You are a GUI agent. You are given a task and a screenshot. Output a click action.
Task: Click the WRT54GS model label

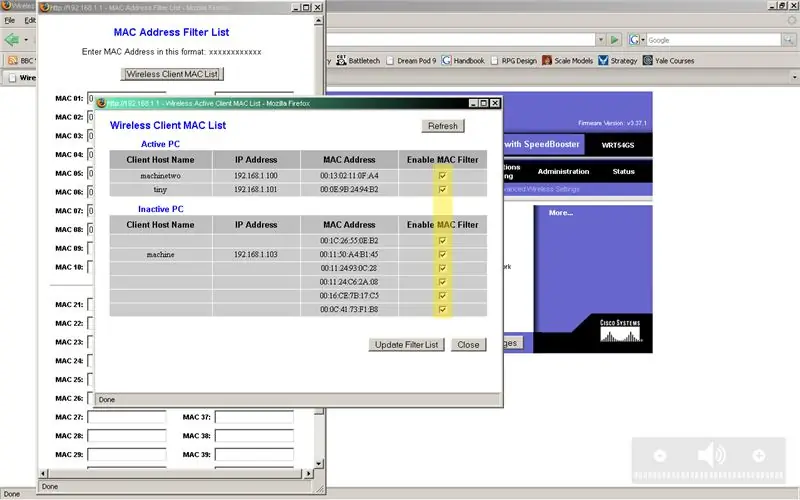[618, 145]
